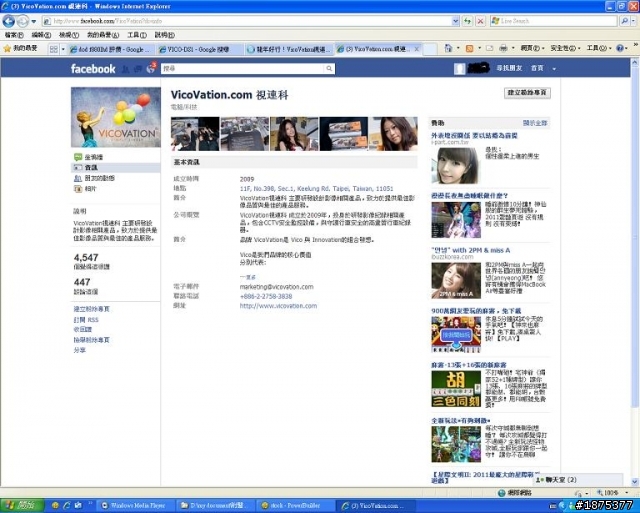The image size is (640, 513).
Task: Open the second item in IE menu bar
Action: (41, 36)
